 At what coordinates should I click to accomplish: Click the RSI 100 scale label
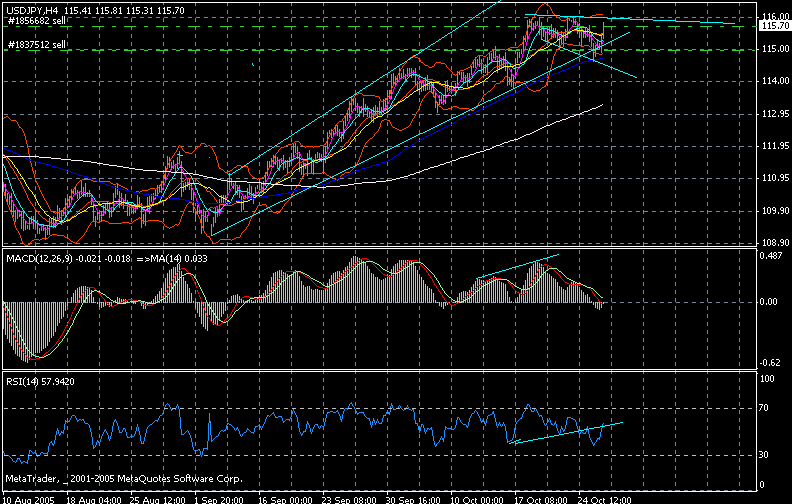[x=767, y=379]
